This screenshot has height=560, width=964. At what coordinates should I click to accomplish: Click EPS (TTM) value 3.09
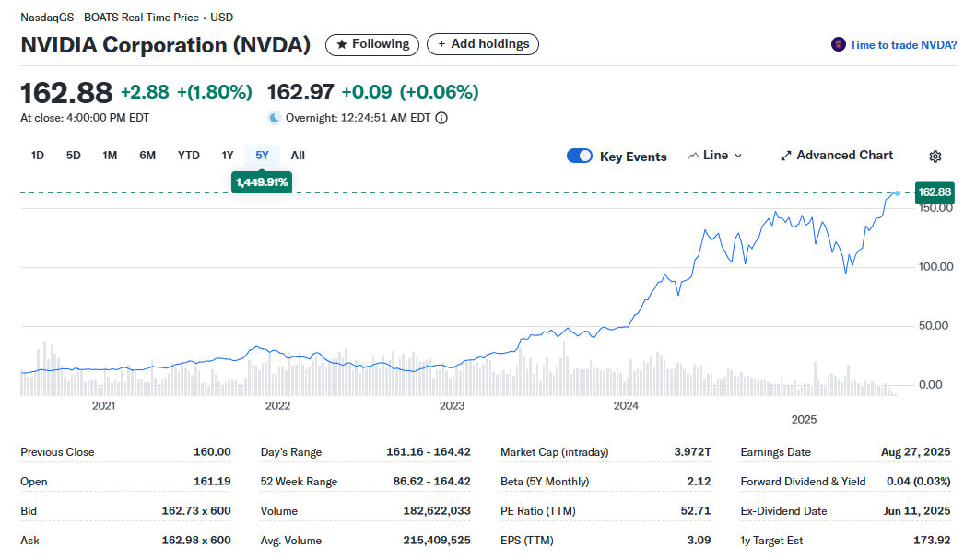699,541
